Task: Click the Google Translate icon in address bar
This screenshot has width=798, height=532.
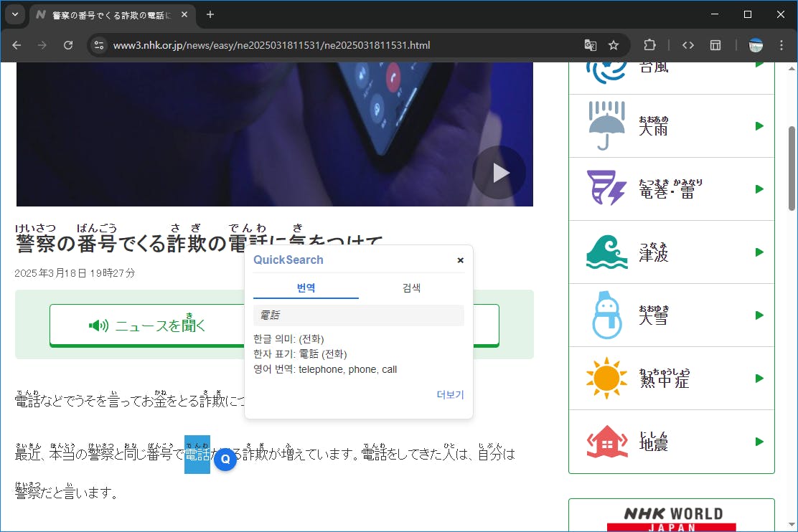Action: [591, 45]
